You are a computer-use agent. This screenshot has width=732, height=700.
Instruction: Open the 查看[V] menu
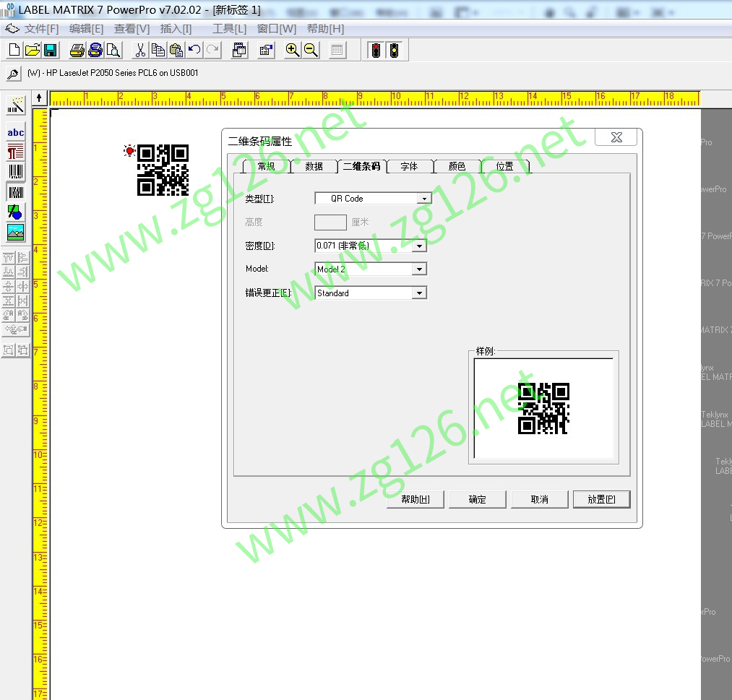pyautogui.click(x=132, y=29)
